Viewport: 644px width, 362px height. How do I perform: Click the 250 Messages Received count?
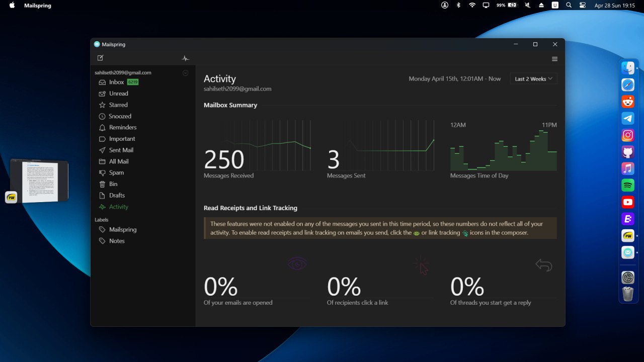point(224,160)
